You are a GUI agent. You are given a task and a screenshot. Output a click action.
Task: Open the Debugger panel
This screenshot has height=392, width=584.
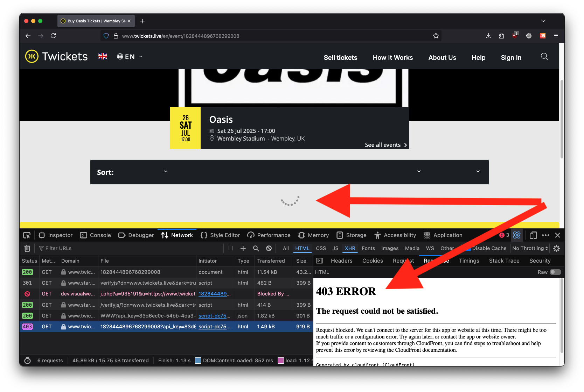136,235
